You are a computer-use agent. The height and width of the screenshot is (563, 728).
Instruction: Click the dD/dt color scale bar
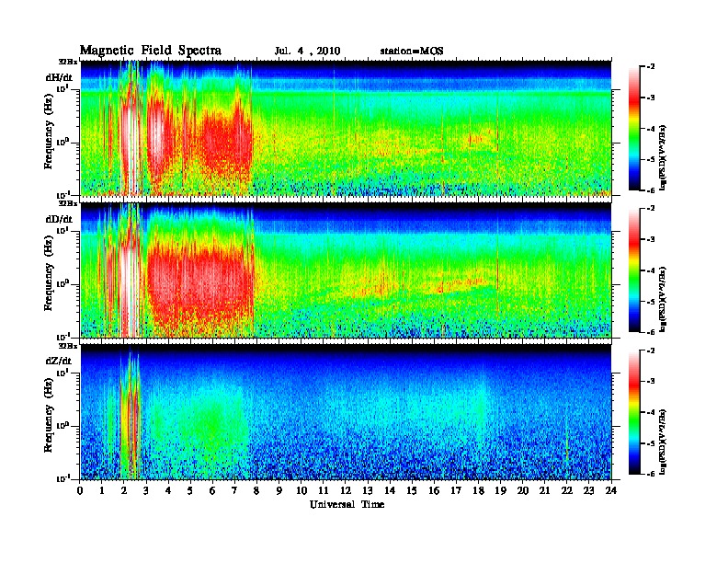634,270
